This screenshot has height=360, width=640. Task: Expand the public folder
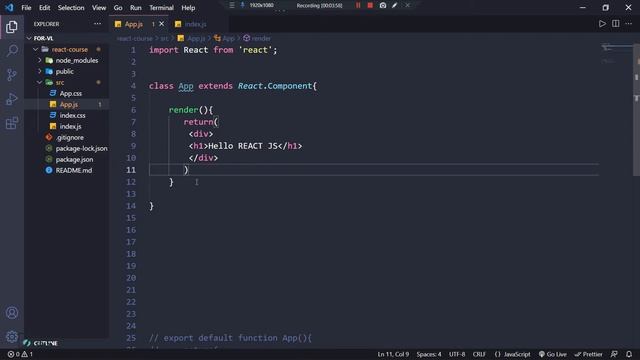click(67, 71)
